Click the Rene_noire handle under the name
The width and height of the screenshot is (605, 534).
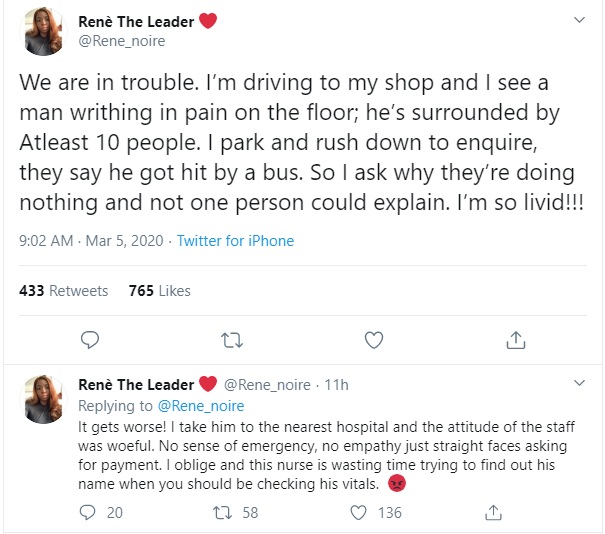click(122, 41)
